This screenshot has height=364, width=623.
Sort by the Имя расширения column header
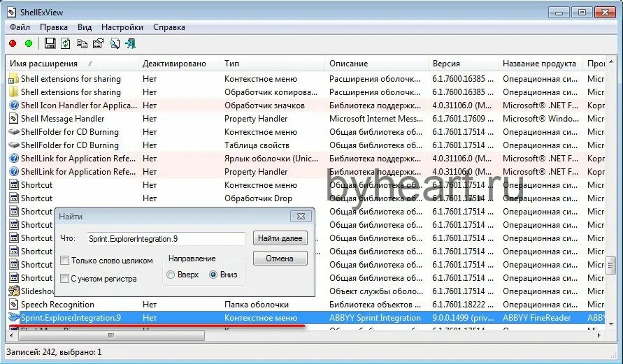[72, 64]
